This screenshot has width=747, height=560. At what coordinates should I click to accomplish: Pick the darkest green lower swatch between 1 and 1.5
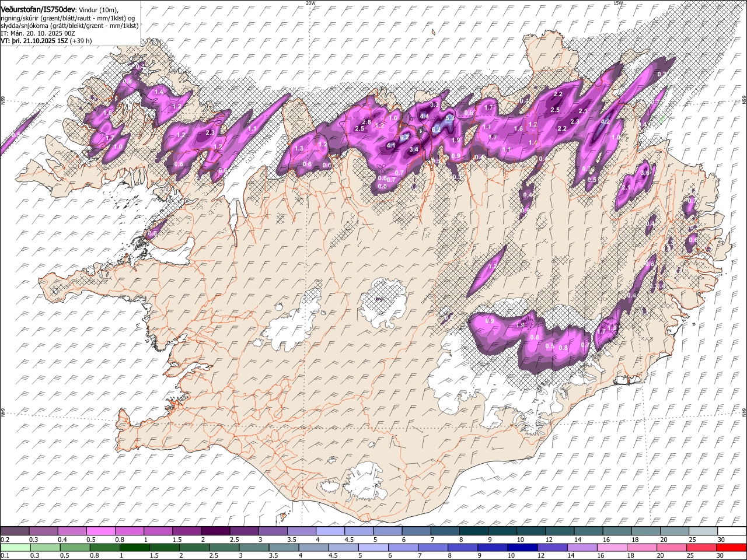[134, 547]
